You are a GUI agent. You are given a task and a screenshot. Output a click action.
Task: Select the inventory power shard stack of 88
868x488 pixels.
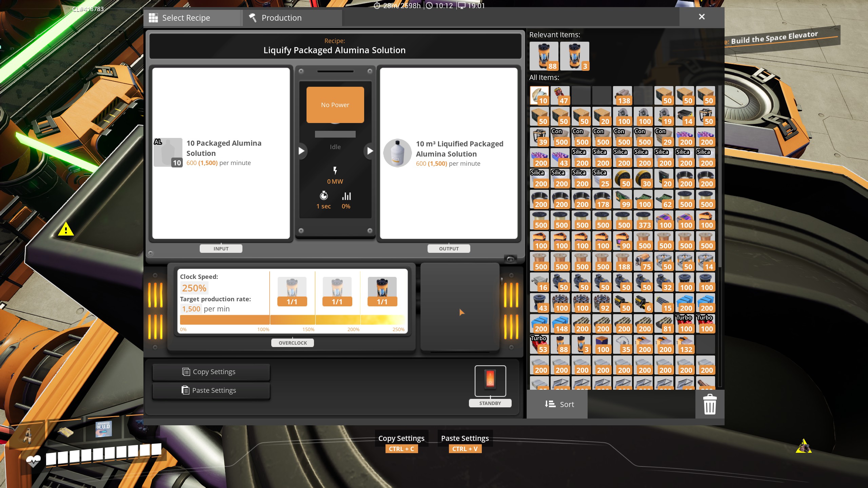(560, 344)
